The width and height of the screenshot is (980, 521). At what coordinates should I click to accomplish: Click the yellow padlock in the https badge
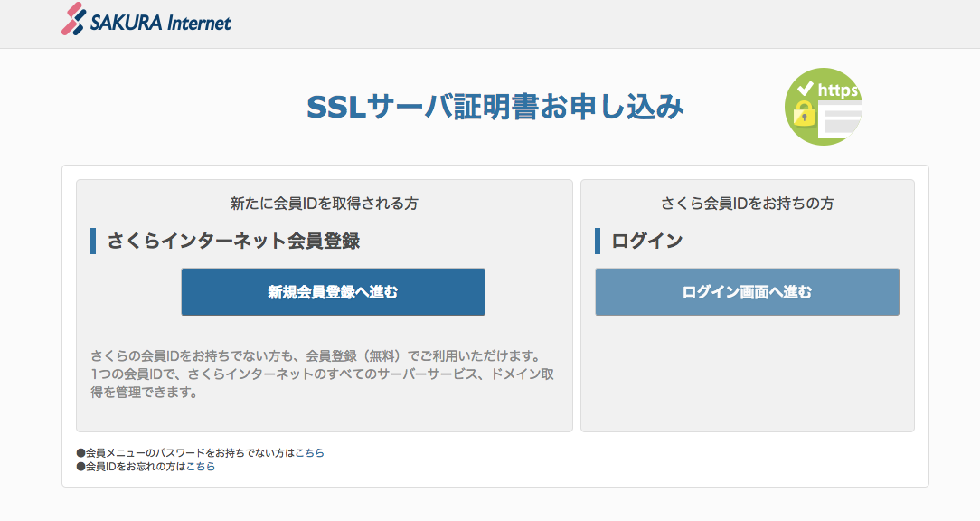click(x=803, y=114)
